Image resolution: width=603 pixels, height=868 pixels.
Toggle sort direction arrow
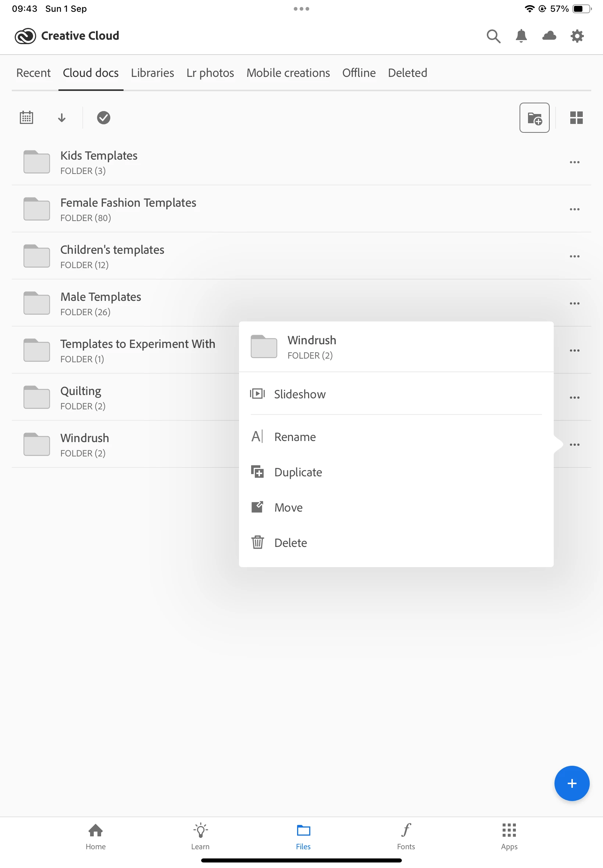point(61,118)
